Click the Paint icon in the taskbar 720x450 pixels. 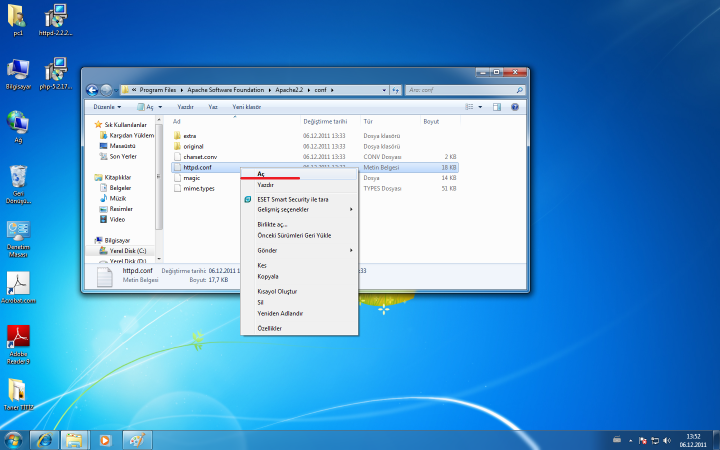coord(136,440)
